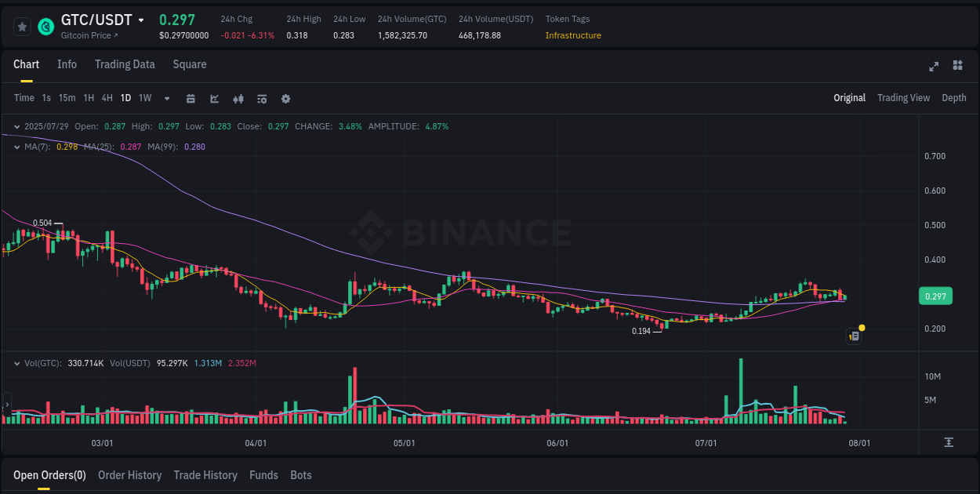Viewport: 980px width, 494px height.
Task: Select the 1W timeframe
Action: pyautogui.click(x=144, y=98)
